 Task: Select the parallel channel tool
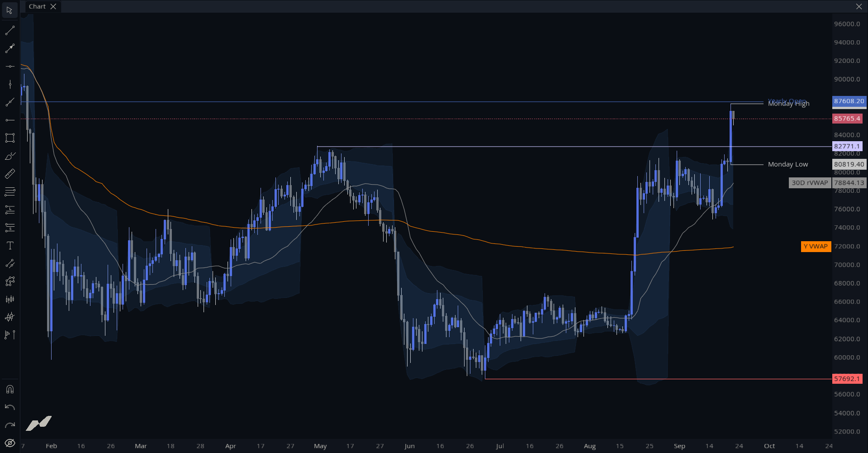9,263
